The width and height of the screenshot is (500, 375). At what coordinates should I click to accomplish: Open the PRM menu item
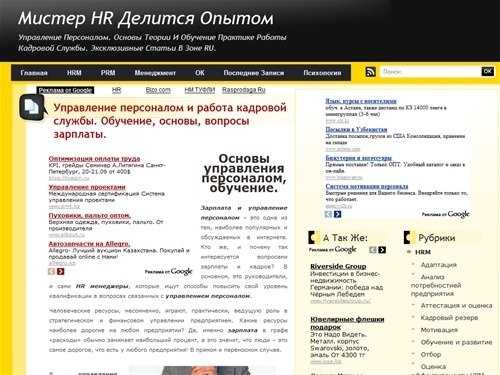(x=108, y=73)
